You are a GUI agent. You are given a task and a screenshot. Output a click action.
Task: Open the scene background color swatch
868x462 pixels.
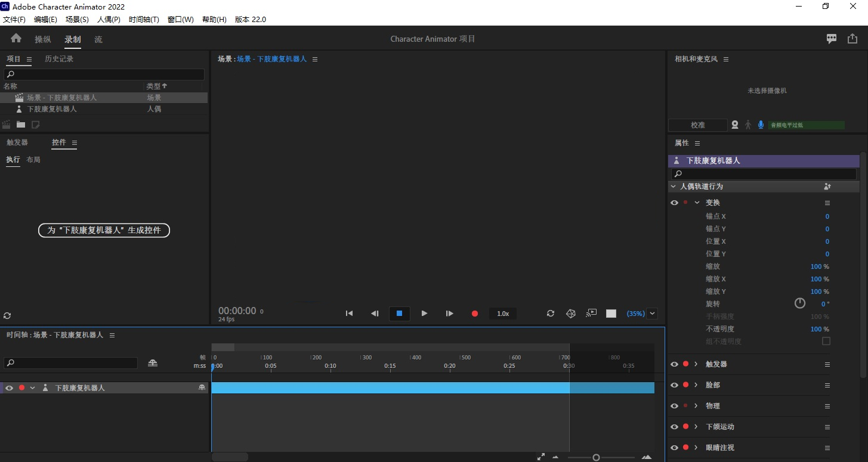[x=611, y=314]
